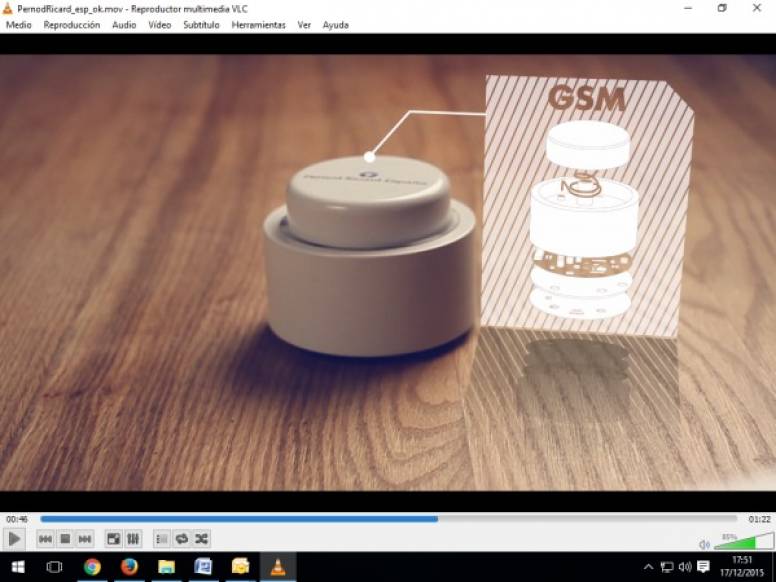
Task: Toggle random shuffle playback
Action: click(x=201, y=539)
